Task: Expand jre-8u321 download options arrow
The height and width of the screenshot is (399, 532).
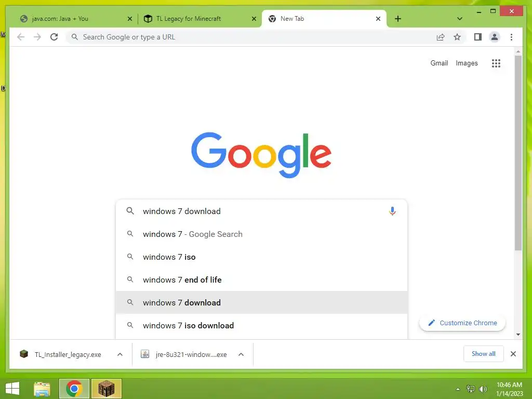Action: (241, 354)
